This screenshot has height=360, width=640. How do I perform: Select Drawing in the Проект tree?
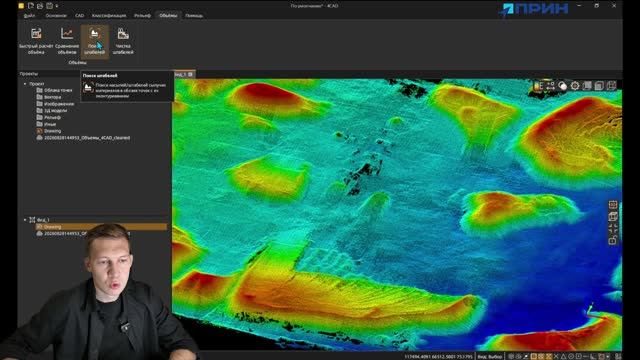[49, 131]
